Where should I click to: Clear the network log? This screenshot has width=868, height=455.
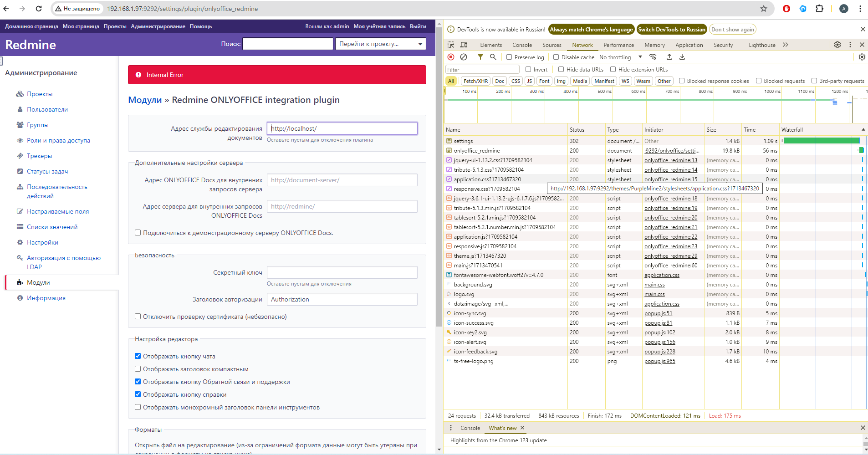coord(464,57)
